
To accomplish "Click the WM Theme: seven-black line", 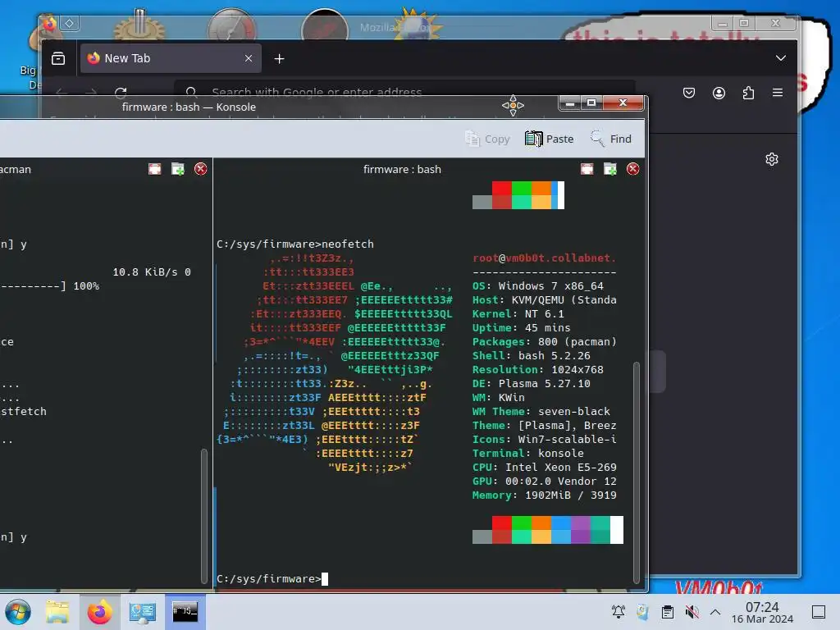I will click(541, 412).
